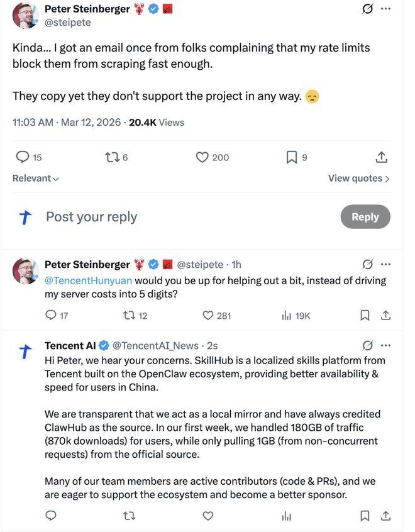Like the @TencentHunyuan reply with 281 likes

coord(208,316)
